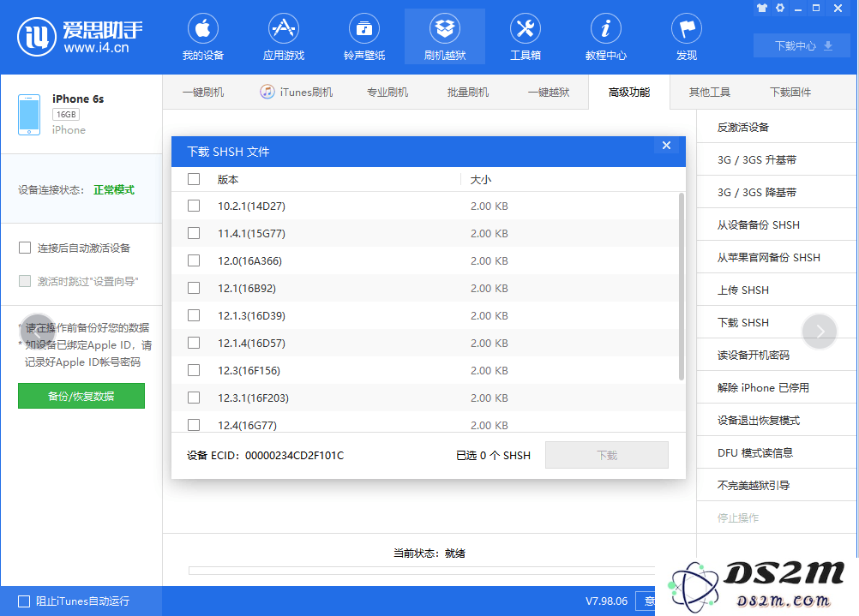The image size is (859, 616).
Task: Click the left arrow circle in sidebar
Action: pyautogui.click(x=37, y=332)
